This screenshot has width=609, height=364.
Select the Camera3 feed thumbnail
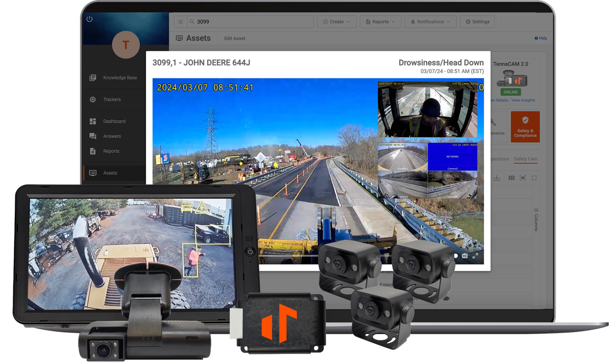pos(403,185)
